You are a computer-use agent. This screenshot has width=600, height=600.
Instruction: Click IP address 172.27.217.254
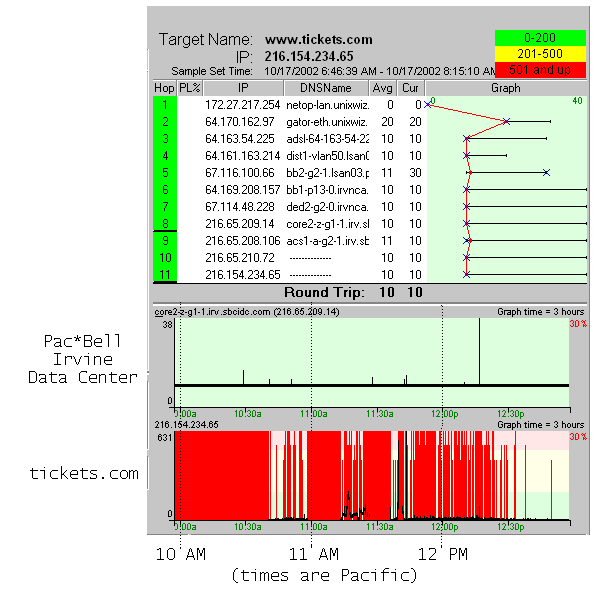click(x=243, y=105)
